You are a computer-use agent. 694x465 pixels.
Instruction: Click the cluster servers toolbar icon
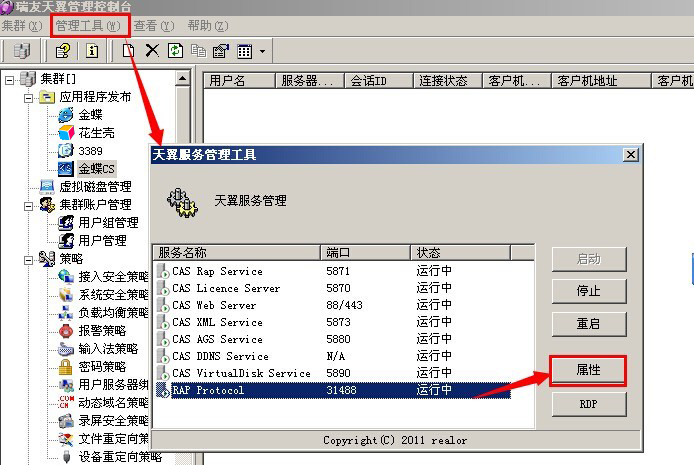click(x=22, y=50)
